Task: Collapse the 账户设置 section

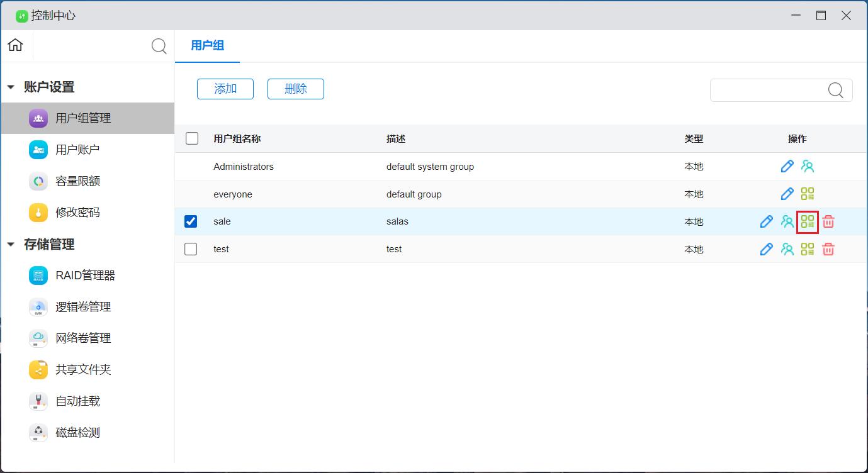Action: pos(11,87)
